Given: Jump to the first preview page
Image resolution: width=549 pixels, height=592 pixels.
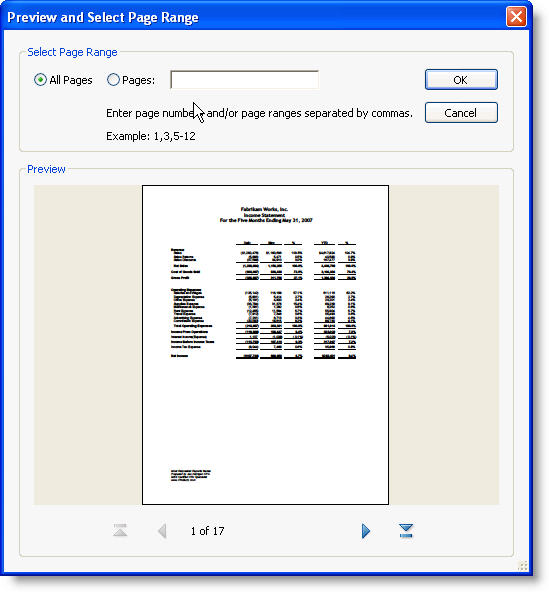Looking at the screenshot, I should 120,530.
